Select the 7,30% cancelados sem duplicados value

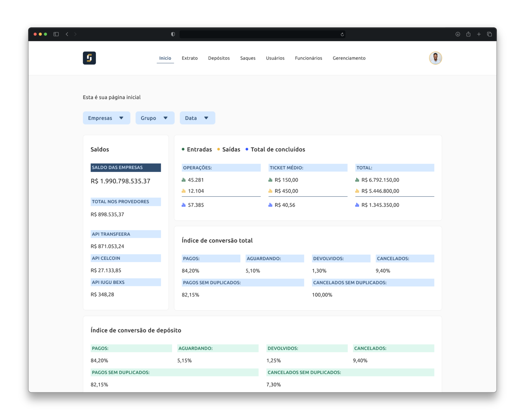click(273, 384)
